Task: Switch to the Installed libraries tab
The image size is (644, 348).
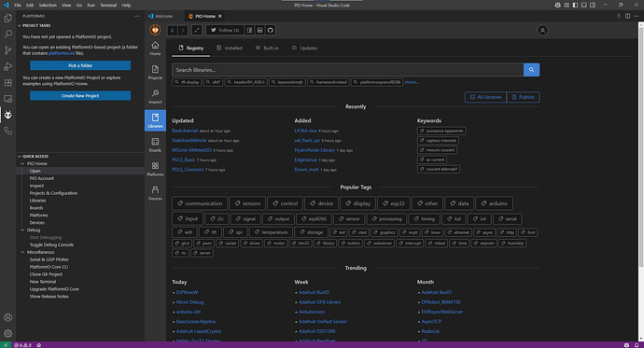Action: (230, 48)
